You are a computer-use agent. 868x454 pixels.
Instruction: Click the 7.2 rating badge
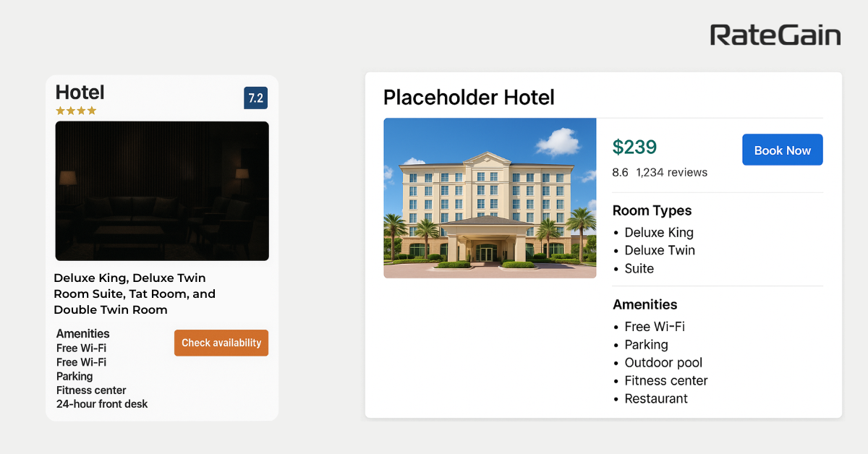pyautogui.click(x=256, y=98)
